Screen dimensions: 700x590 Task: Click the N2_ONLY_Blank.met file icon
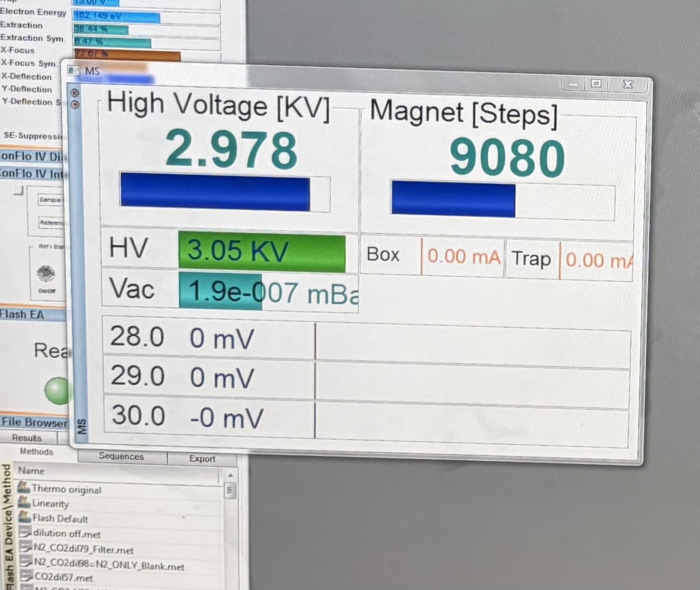(27, 561)
